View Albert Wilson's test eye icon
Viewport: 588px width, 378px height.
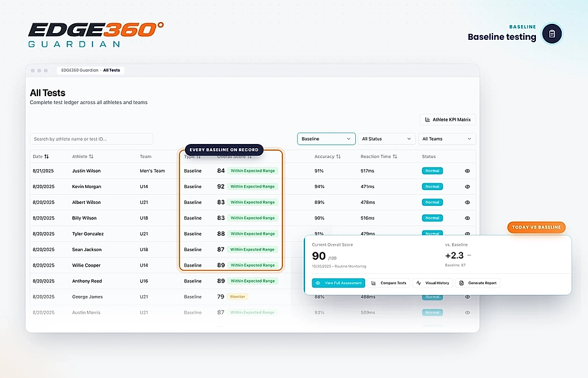467,202
